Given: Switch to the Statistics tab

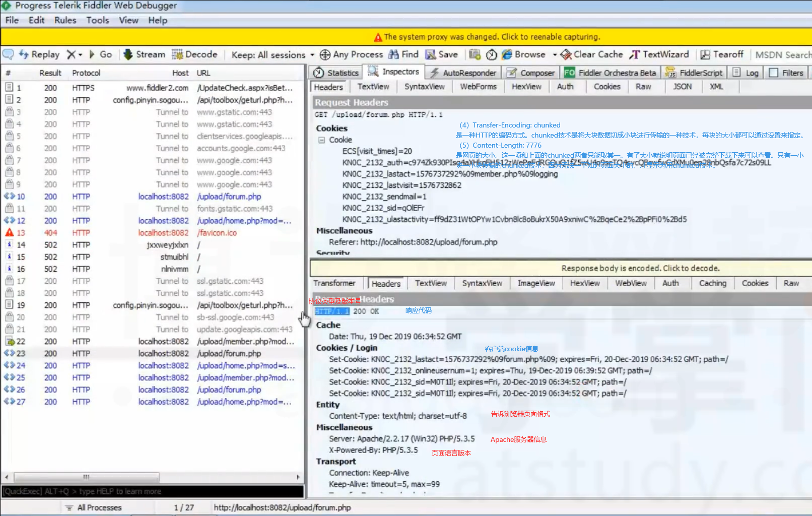Looking at the screenshot, I should coord(336,73).
